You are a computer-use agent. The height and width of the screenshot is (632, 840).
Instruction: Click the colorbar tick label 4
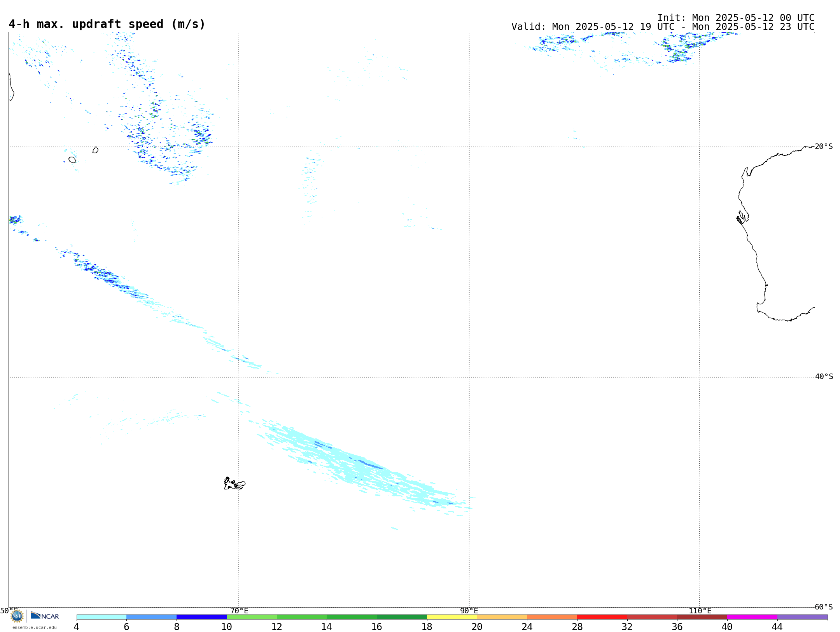pos(77,627)
